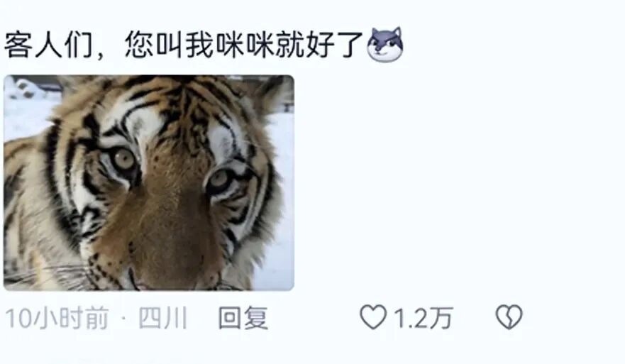Open the tiger photo attached to the comment
625x364 pixels.
(x=149, y=182)
